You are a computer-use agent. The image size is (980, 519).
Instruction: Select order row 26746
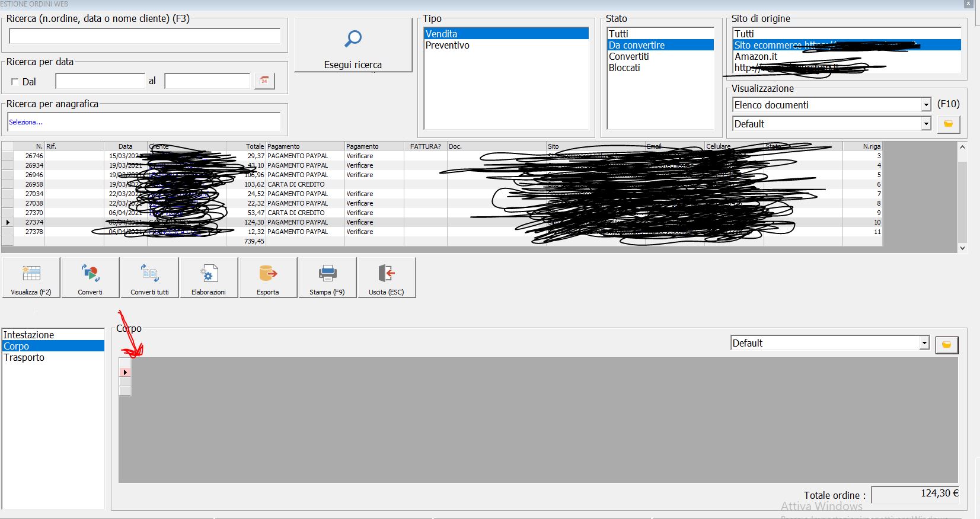coord(442,156)
